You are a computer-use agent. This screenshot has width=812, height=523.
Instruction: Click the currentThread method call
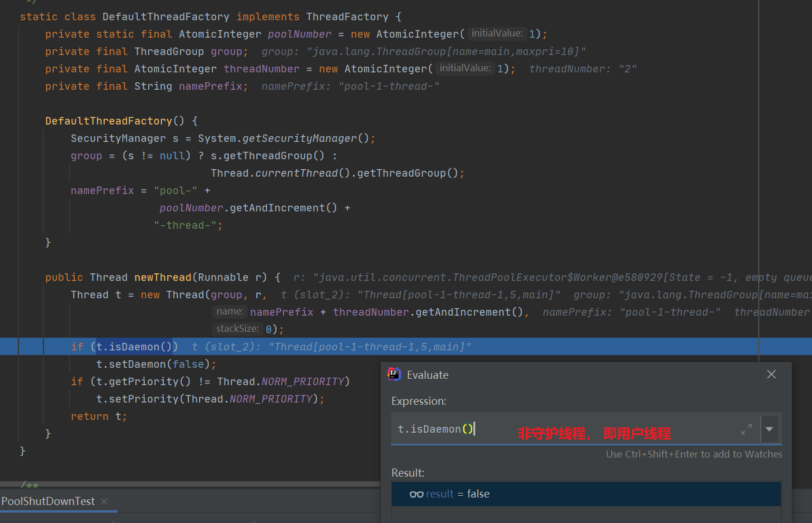[x=296, y=173]
